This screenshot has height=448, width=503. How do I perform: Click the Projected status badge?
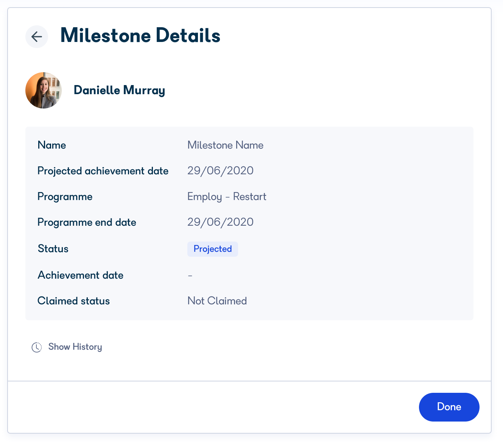[x=213, y=249]
